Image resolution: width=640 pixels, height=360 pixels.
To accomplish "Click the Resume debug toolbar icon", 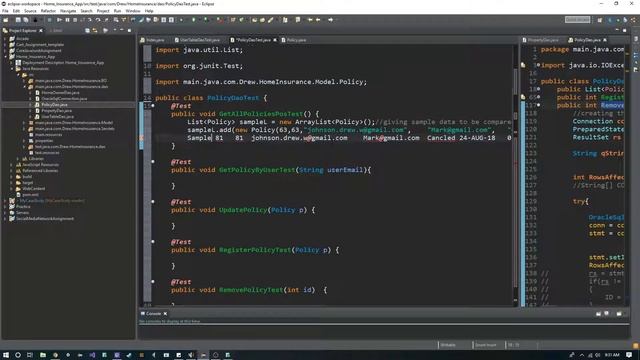I will (60, 20).
